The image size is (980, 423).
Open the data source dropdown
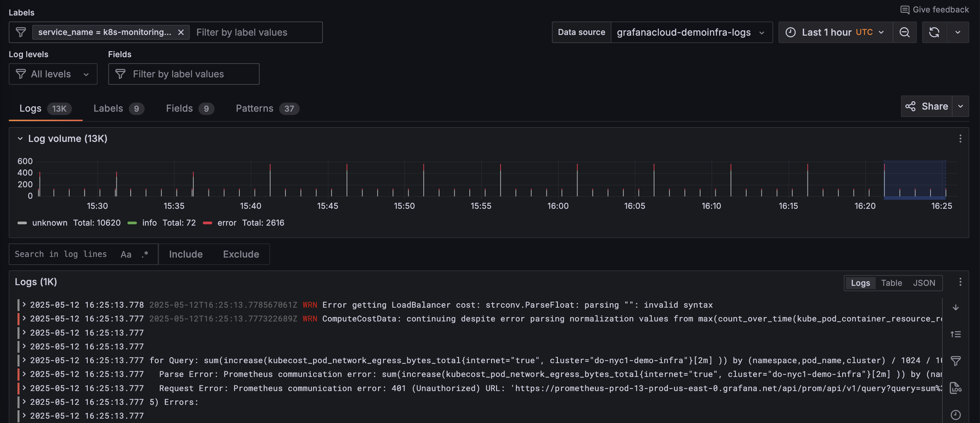[x=691, y=32]
